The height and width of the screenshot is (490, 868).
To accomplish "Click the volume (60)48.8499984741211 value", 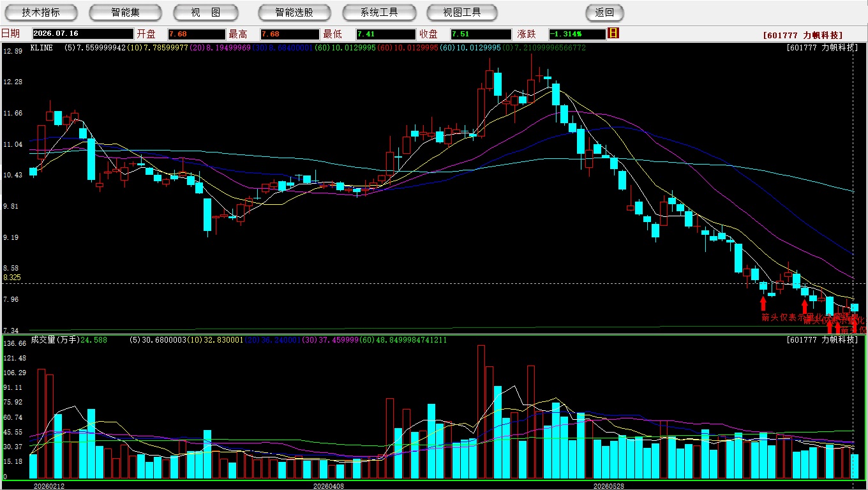I will point(405,340).
